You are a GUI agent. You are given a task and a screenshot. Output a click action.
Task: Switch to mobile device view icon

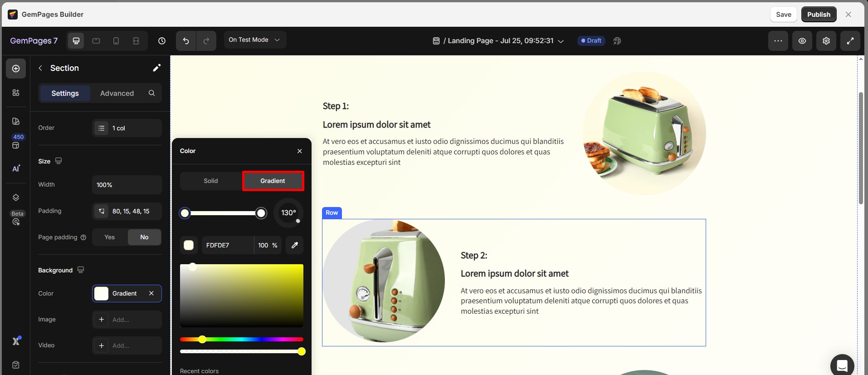pos(116,41)
